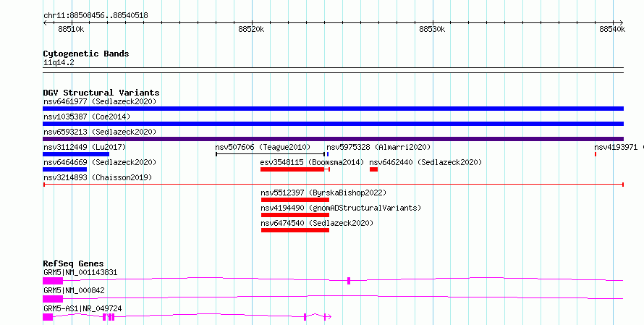Click the Cytogenetic Bands track title
The image size is (644, 325).
(86, 54)
